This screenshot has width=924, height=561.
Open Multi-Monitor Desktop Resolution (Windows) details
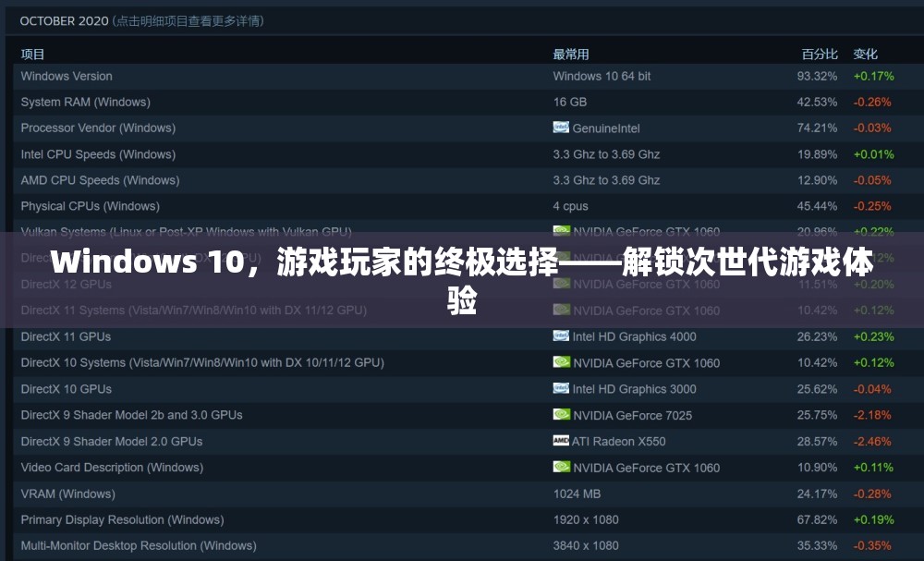pyautogui.click(x=139, y=545)
